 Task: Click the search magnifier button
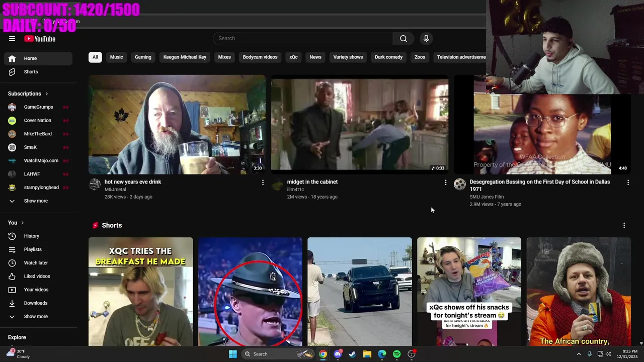404,38
